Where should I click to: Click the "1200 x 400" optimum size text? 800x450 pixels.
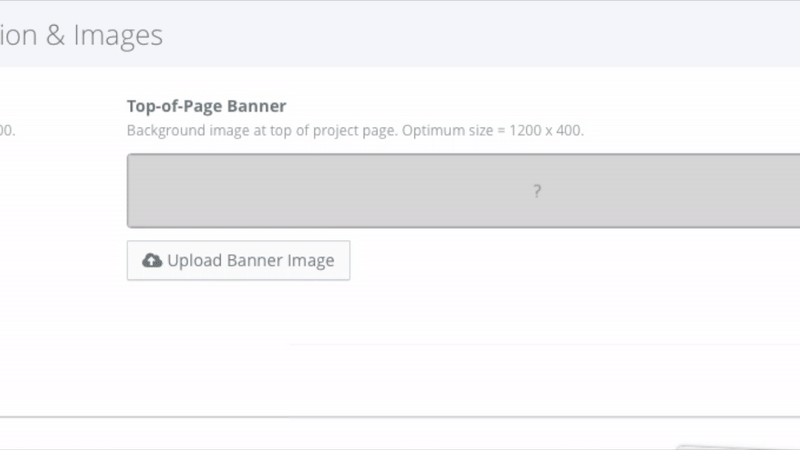coord(546,130)
